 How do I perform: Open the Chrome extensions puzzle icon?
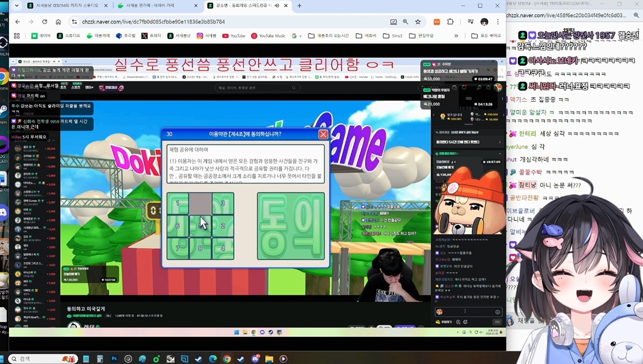(x=450, y=22)
